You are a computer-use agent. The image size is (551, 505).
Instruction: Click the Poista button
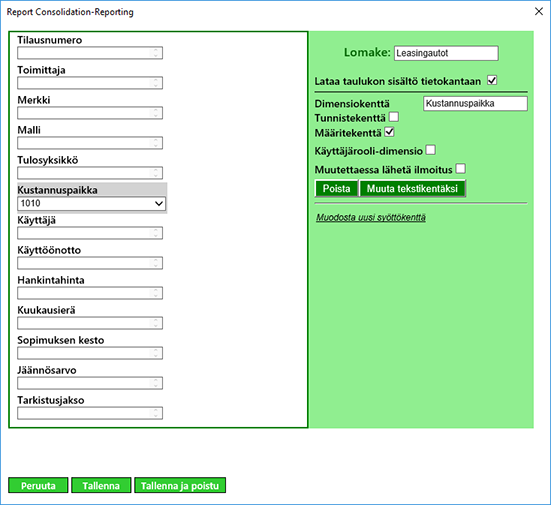[x=337, y=189]
